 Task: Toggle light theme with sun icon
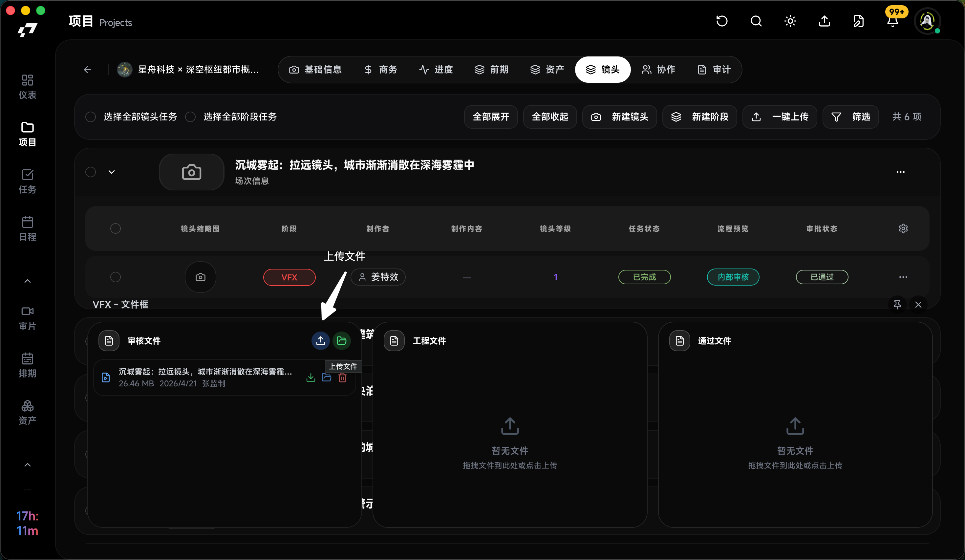790,21
